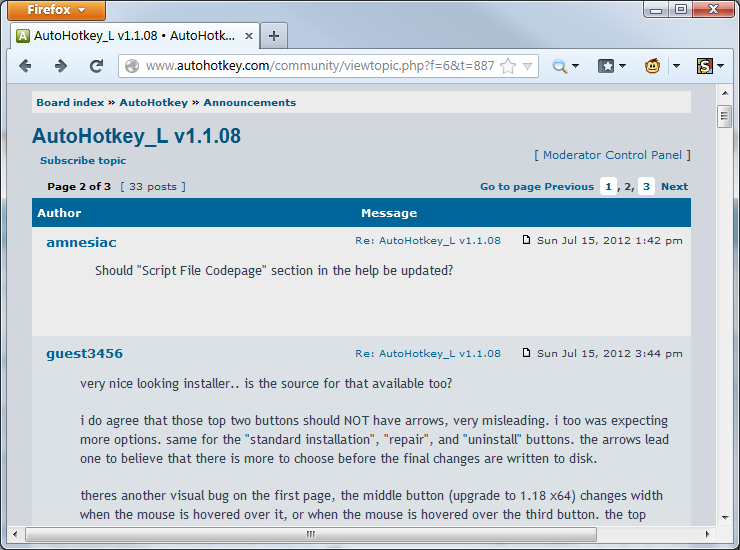
Task: Go to the Next page
Action: pyautogui.click(x=674, y=186)
